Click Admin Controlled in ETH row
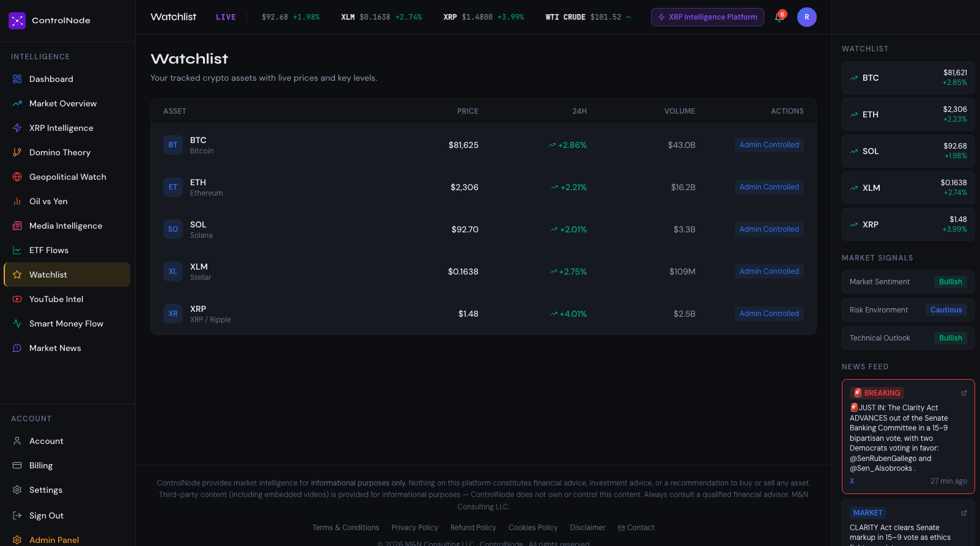980x546 pixels. click(x=769, y=187)
